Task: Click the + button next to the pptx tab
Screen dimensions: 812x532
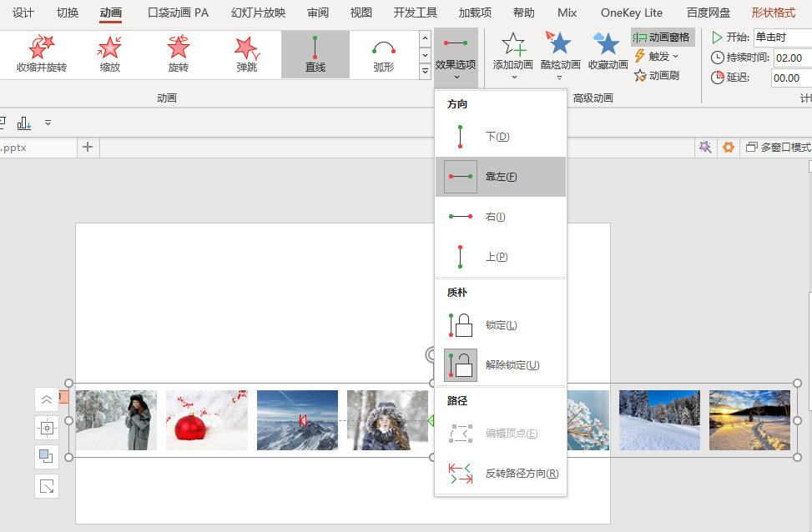Action: (x=87, y=147)
